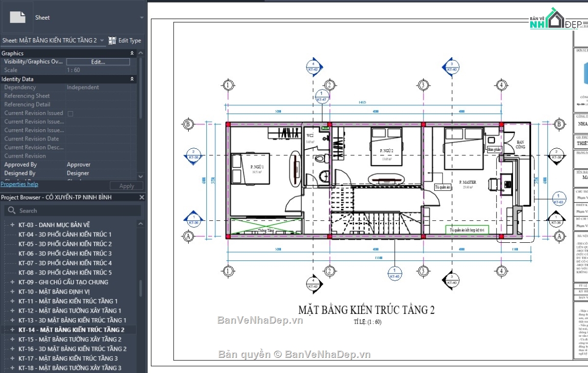Select grid bubble 1 at bottom
Viewport: 588px width, 373px height.
228,271
